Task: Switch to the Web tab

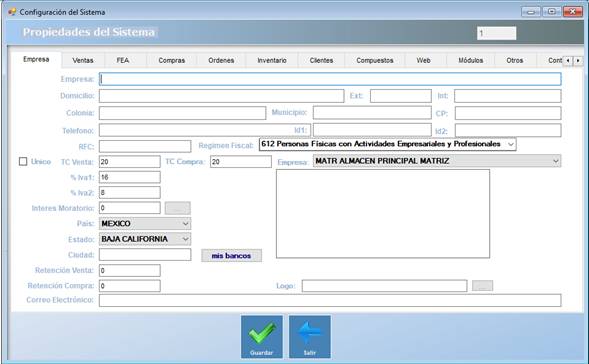Action: click(423, 60)
